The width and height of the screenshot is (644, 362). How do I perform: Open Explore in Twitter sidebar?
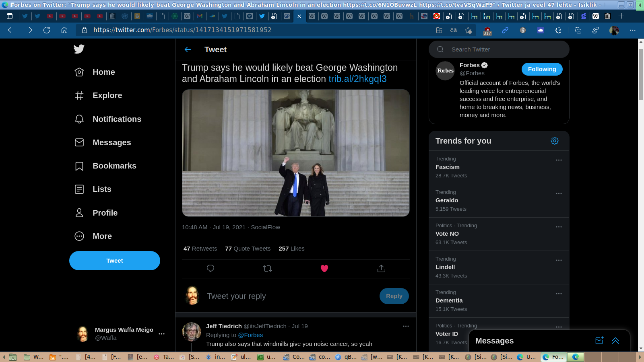tap(99, 95)
